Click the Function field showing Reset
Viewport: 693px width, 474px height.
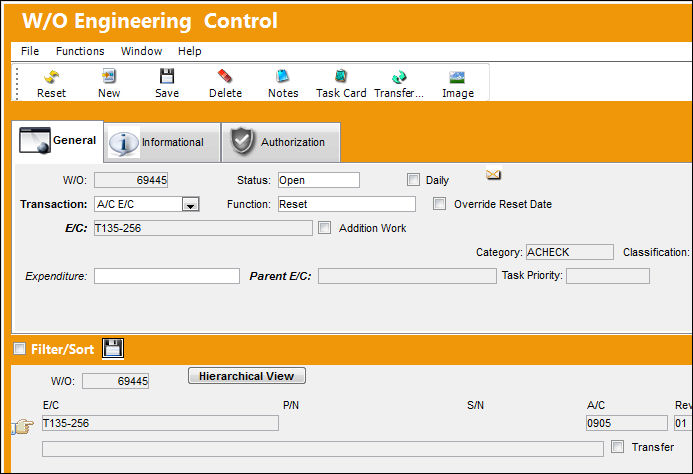point(347,204)
